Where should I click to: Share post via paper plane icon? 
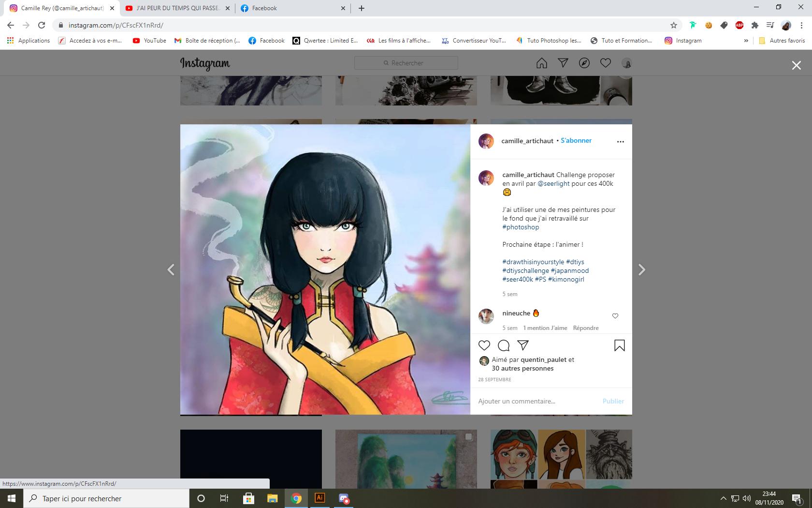523,345
